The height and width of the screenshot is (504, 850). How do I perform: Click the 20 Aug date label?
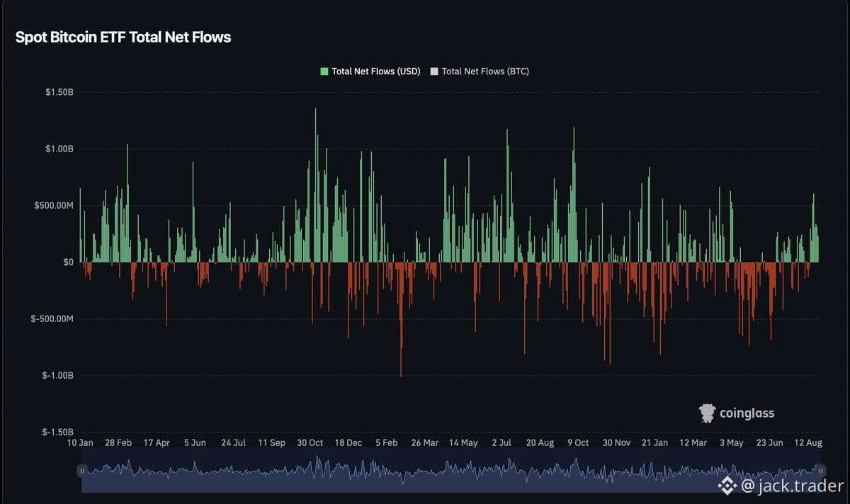[x=540, y=443]
